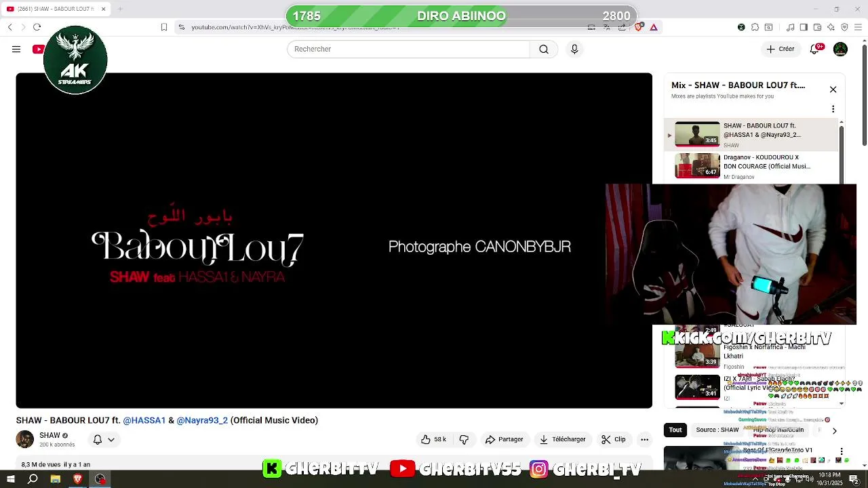This screenshot has height=488, width=868.
Task: Click the share page icon in address bar
Action: (623, 27)
